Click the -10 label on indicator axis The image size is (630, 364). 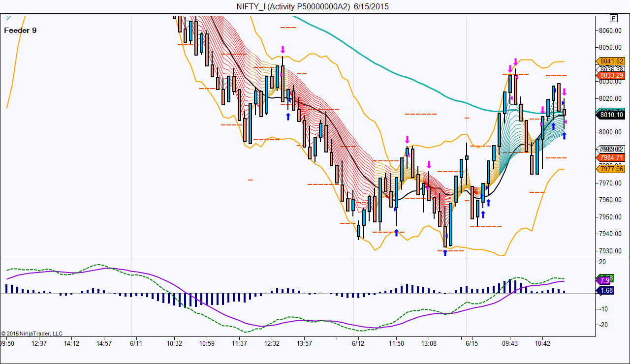click(603, 309)
